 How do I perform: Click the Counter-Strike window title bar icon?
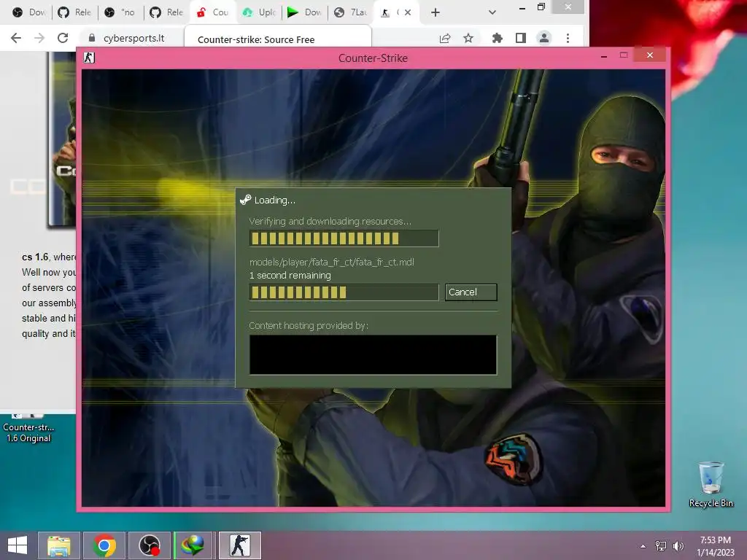pyautogui.click(x=89, y=58)
